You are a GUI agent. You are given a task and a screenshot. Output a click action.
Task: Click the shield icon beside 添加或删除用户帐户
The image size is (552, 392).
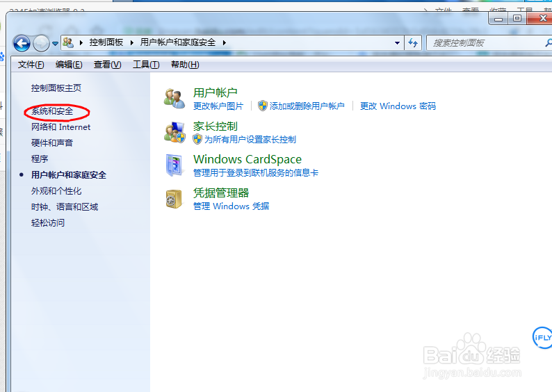263,106
